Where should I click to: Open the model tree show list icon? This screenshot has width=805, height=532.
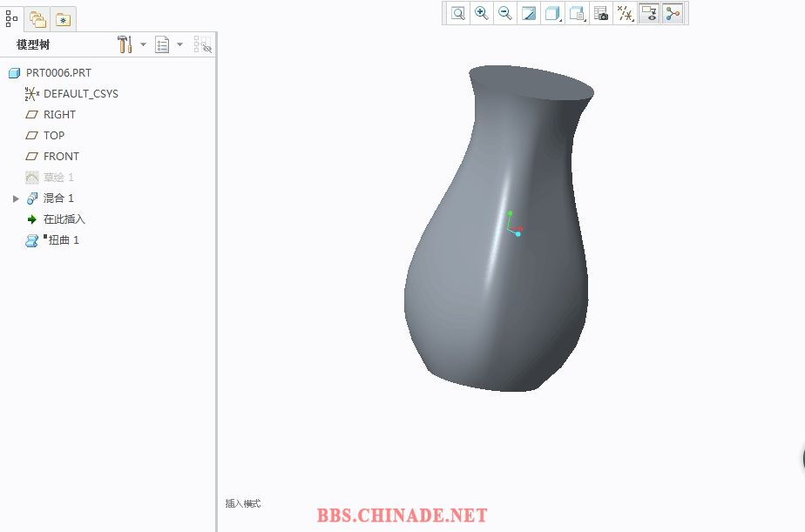162,44
